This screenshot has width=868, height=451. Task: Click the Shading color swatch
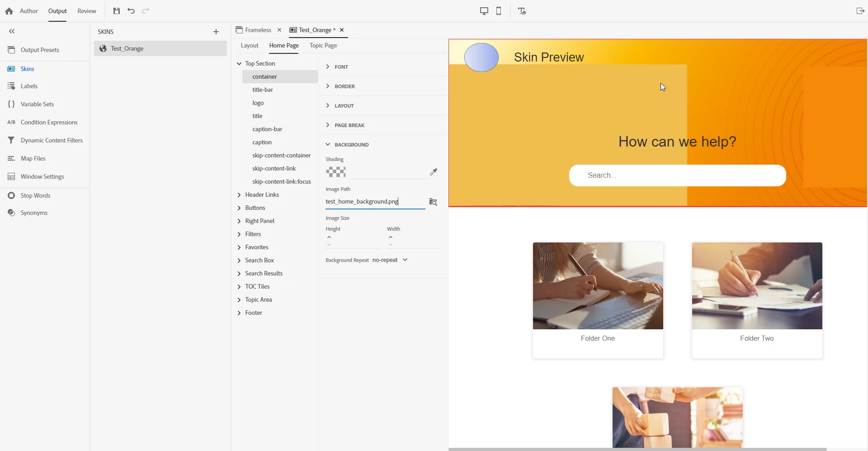(336, 172)
